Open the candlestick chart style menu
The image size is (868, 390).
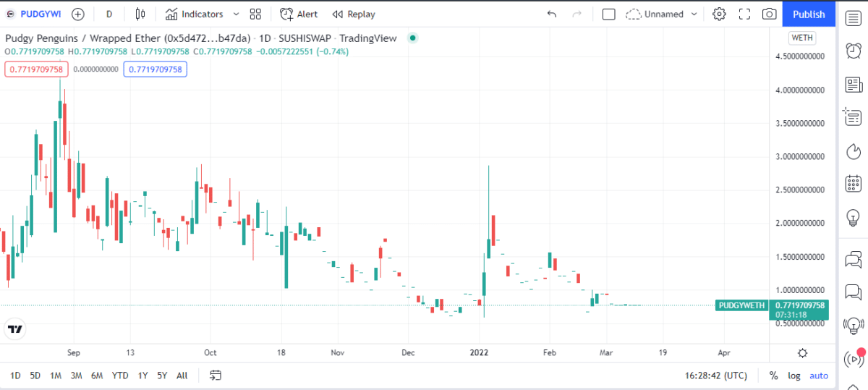(x=141, y=14)
